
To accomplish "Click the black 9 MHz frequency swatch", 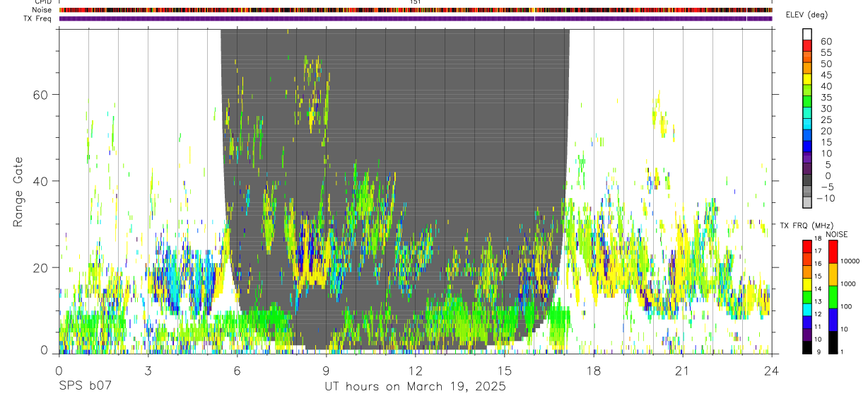I will coord(807,347).
